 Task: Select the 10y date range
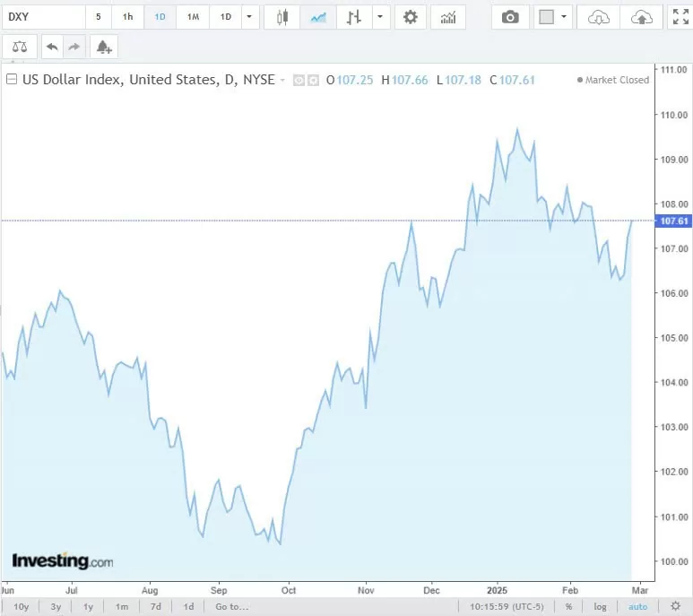tap(21, 606)
